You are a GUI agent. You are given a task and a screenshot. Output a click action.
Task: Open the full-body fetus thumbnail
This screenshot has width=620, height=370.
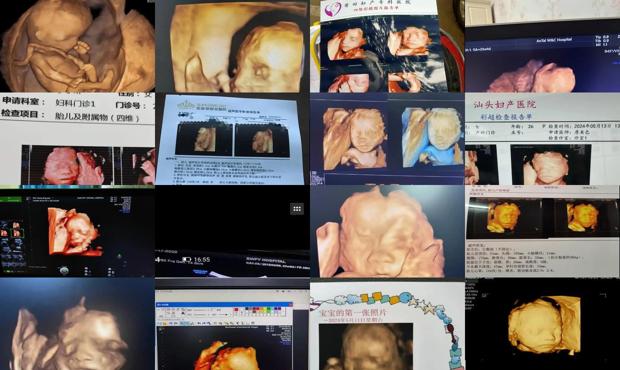(78, 45)
